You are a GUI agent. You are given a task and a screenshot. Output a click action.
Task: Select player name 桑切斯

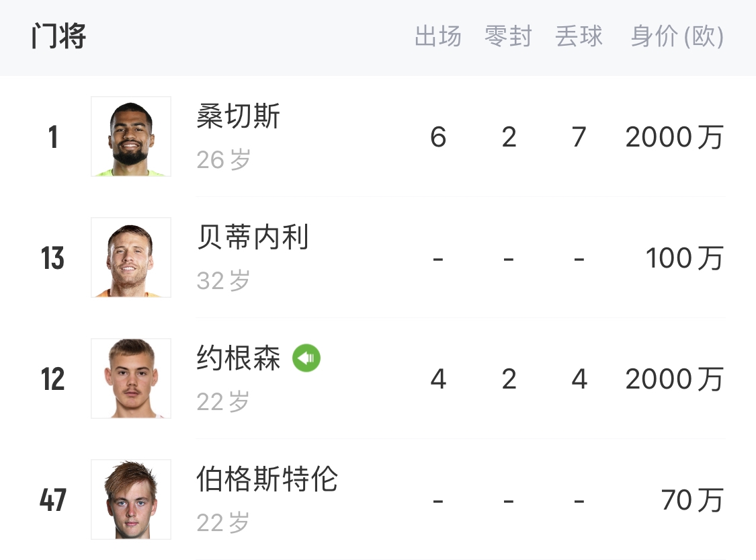(238, 117)
